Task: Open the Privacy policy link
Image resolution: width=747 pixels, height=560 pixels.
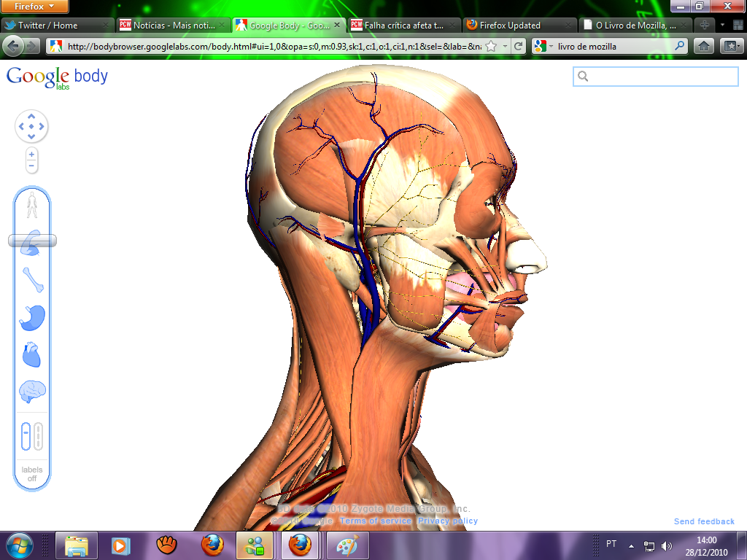Action: 447,521
